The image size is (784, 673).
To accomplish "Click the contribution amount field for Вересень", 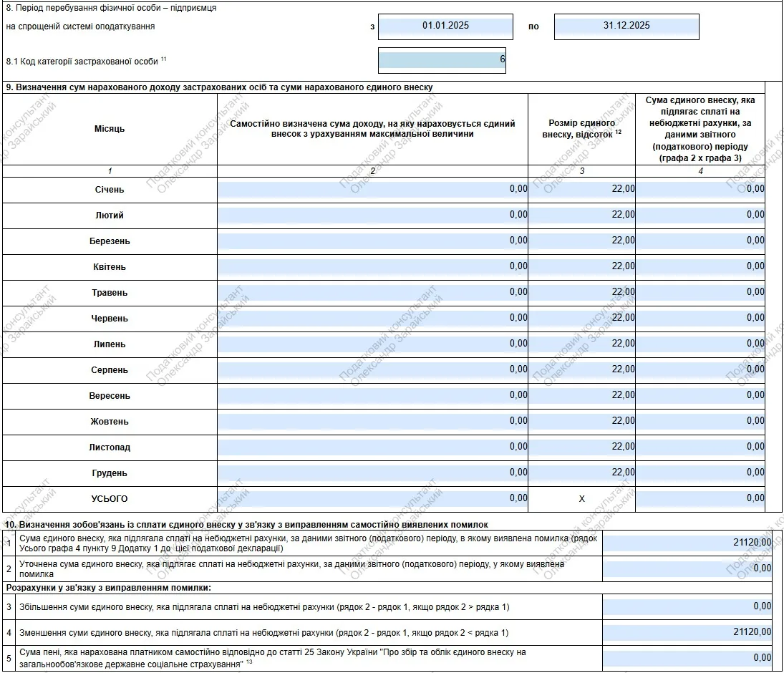I will pos(700,395).
